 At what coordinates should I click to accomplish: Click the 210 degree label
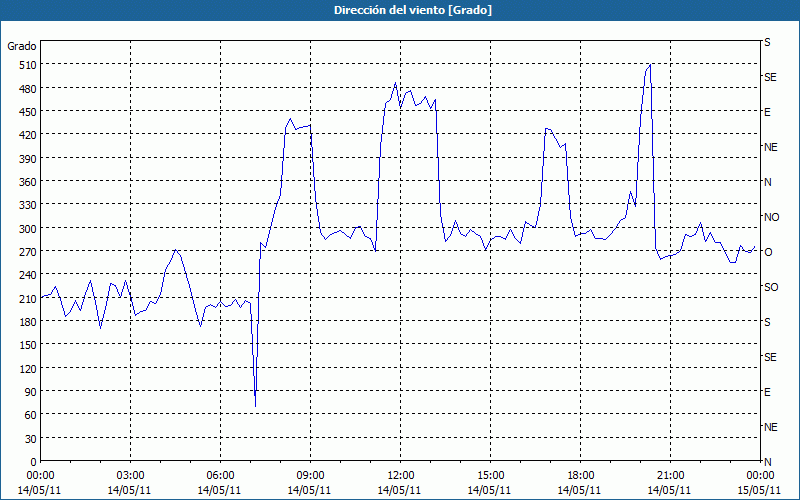(28, 298)
